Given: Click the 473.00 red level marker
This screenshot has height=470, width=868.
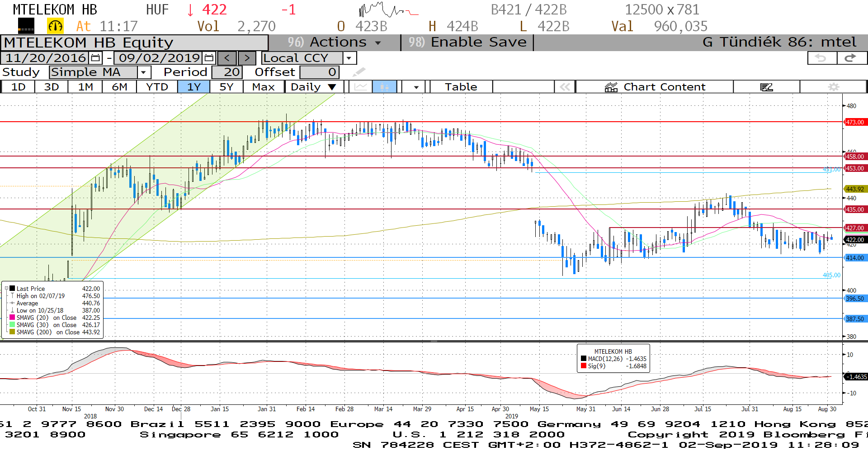Looking at the screenshot, I should (x=855, y=122).
